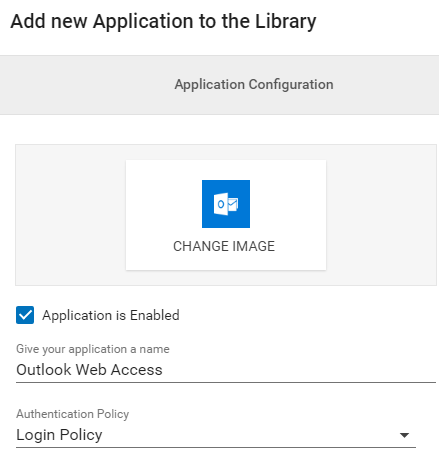This screenshot has height=456, width=439.
Task: Click the CHANGE IMAGE button text
Action: coord(224,246)
